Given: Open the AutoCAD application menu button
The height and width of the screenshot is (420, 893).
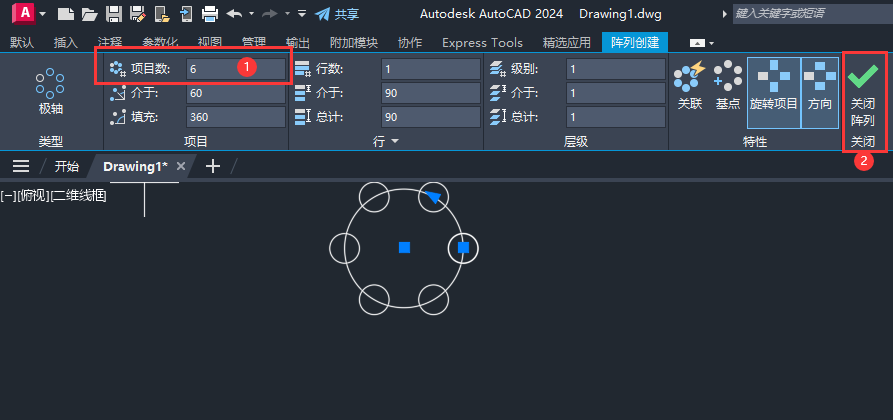Looking at the screenshot, I should (24, 13).
